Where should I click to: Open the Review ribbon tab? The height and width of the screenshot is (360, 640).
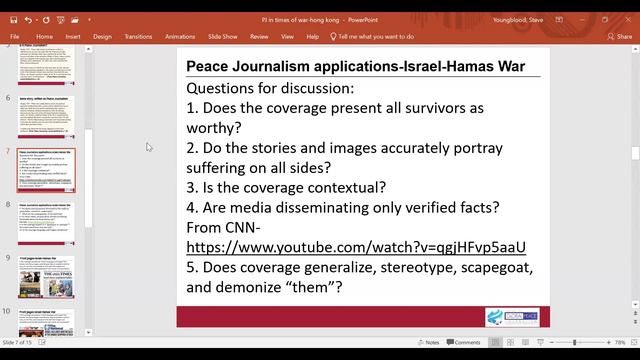[259, 36]
